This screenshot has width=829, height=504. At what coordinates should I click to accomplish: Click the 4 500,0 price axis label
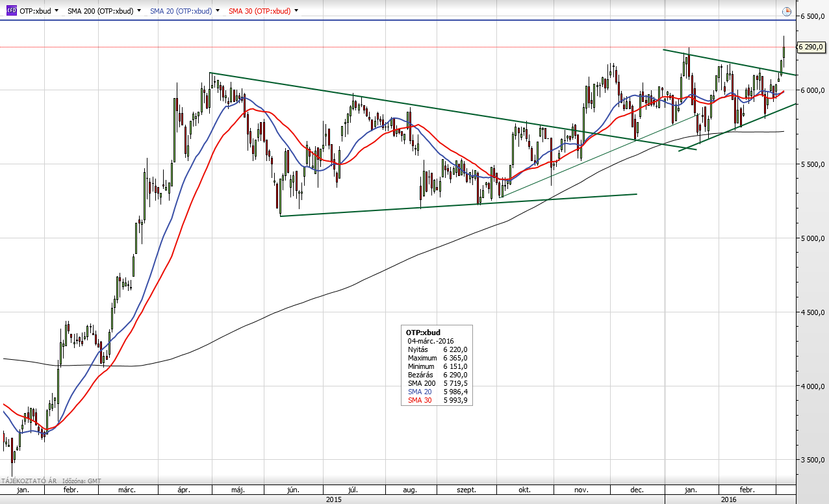click(x=812, y=312)
